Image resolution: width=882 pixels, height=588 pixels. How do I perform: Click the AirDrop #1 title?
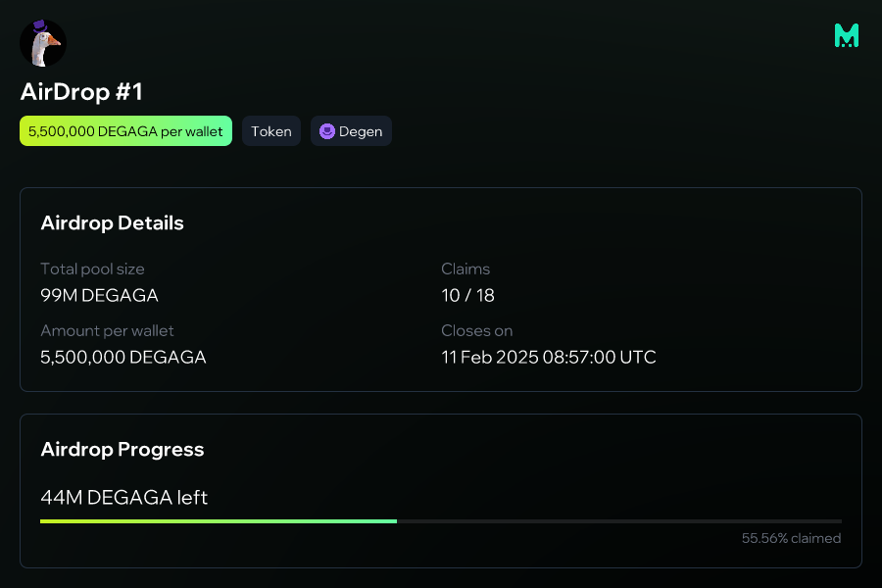click(x=81, y=92)
